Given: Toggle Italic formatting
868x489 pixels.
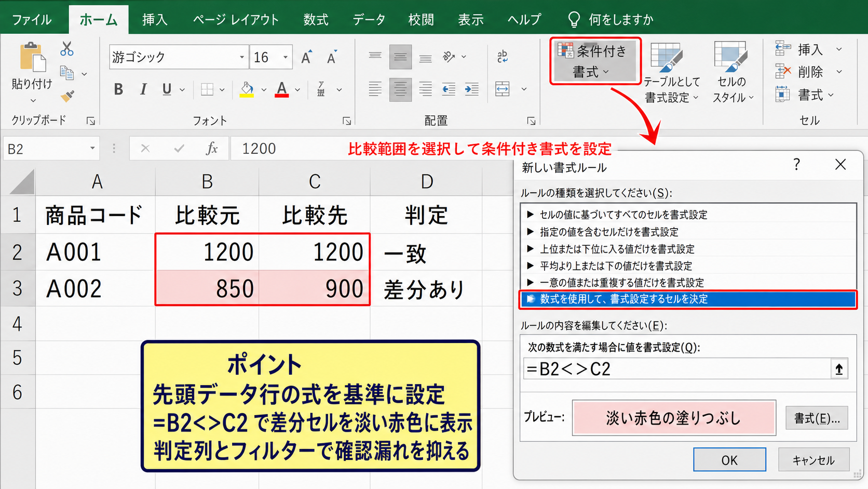Looking at the screenshot, I should click(143, 89).
